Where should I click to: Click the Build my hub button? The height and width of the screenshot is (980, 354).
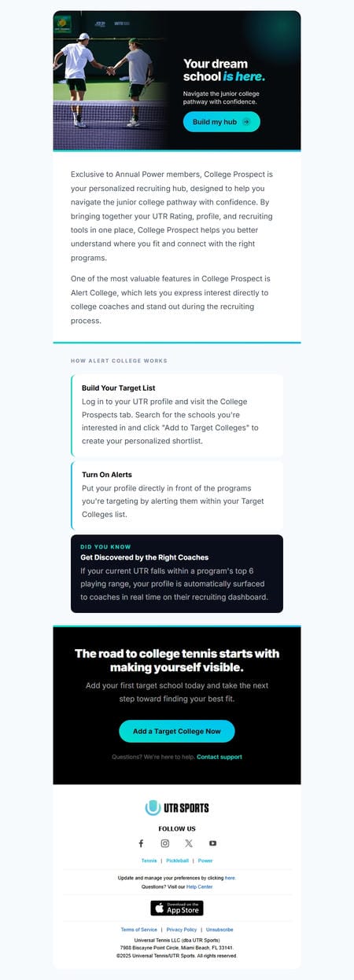222,122
